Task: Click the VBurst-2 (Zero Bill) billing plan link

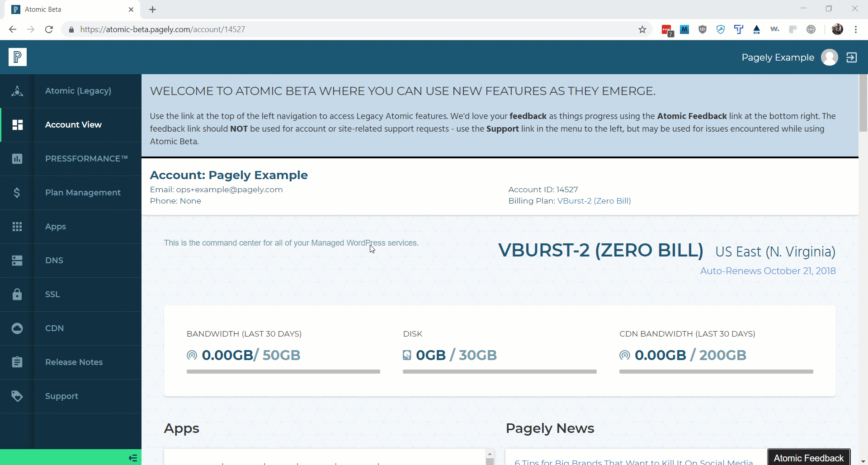Action: (594, 201)
